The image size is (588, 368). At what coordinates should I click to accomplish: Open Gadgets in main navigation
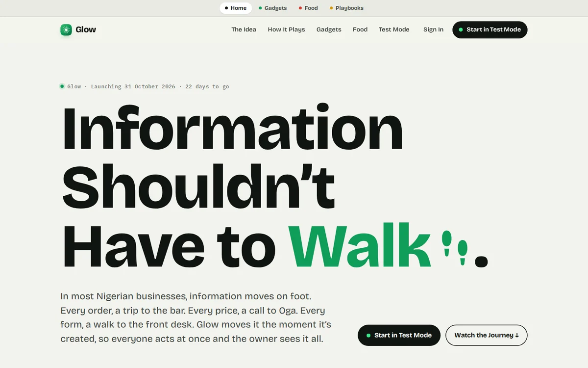(x=329, y=29)
